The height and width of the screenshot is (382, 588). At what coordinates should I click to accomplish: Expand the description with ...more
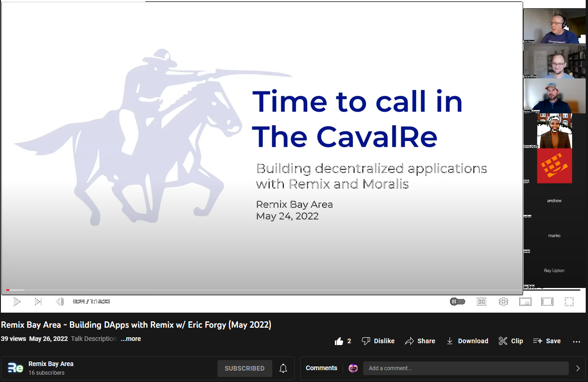pyautogui.click(x=131, y=339)
